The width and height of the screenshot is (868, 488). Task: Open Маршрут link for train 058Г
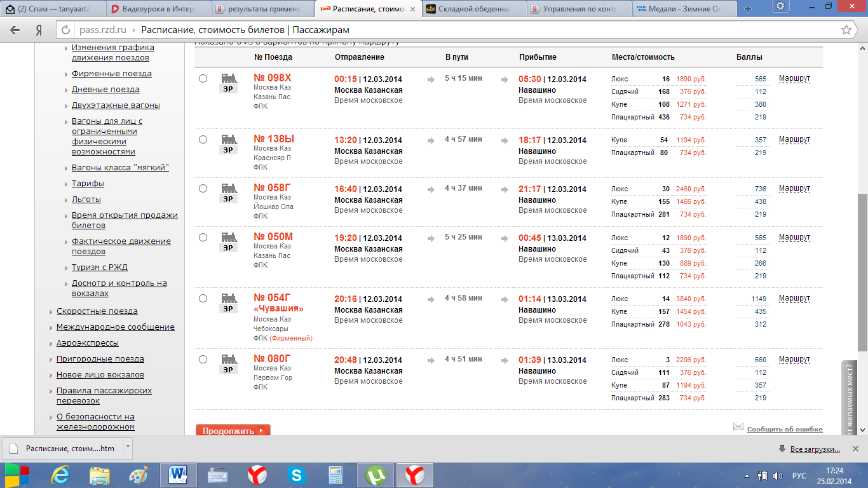pos(794,189)
